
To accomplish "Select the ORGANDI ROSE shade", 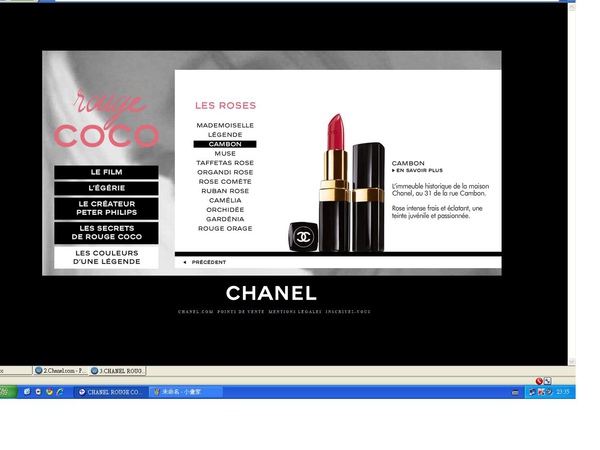I will pos(225,172).
